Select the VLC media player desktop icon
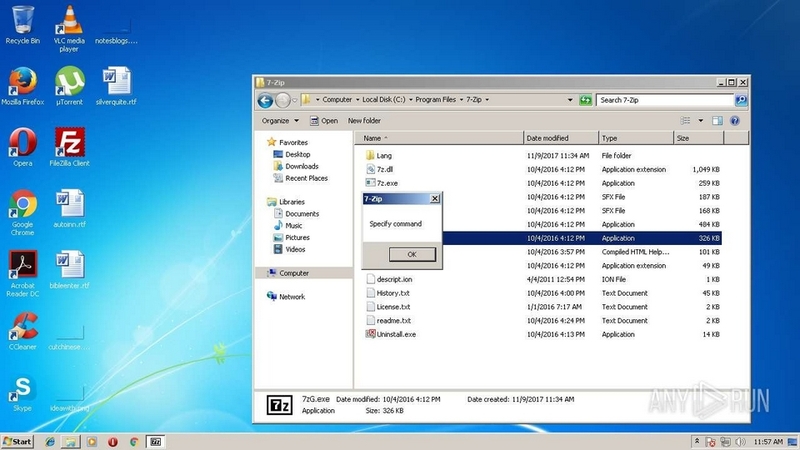The width and height of the screenshot is (800, 450). click(x=68, y=20)
